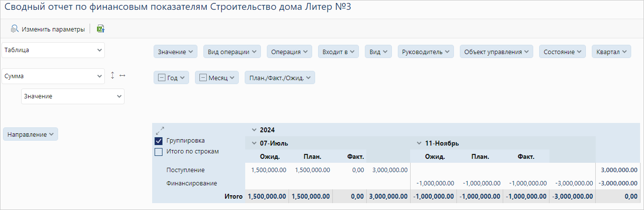The image size is (644, 210).
Task: Collapse the 2024 year column group
Action: [254, 130]
